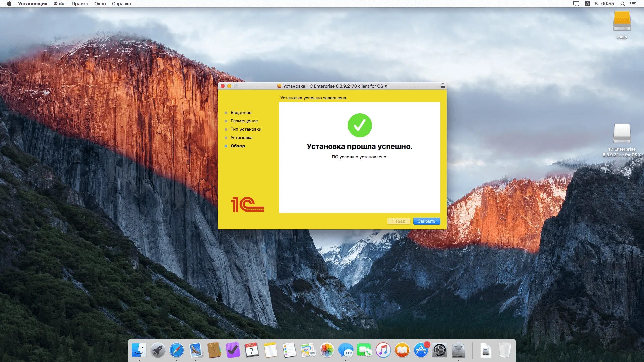
Task: Open the Окно menu
Action: pyautogui.click(x=100, y=4)
